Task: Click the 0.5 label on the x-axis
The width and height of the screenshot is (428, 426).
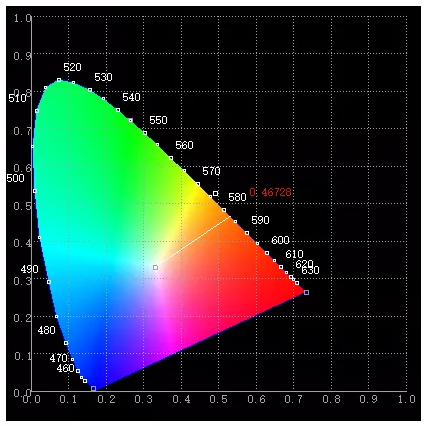Action: tap(219, 399)
